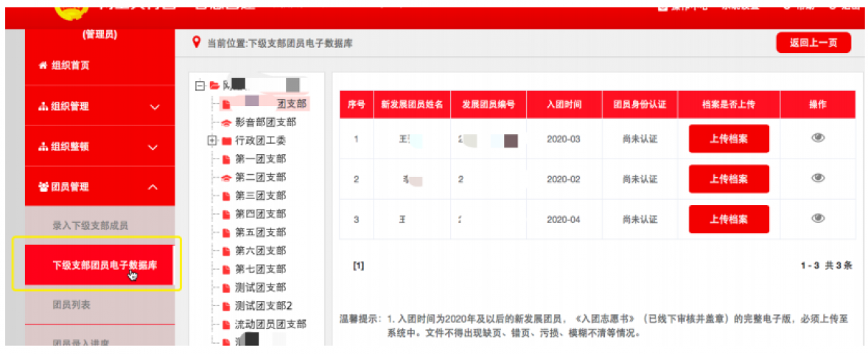Click the 团员管理 people icon

tap(43, 187)
